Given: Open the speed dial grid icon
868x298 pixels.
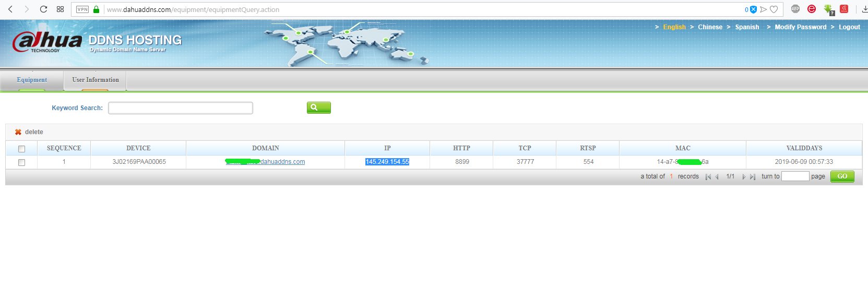Looking at the screenshot, I should pos(60,9).
